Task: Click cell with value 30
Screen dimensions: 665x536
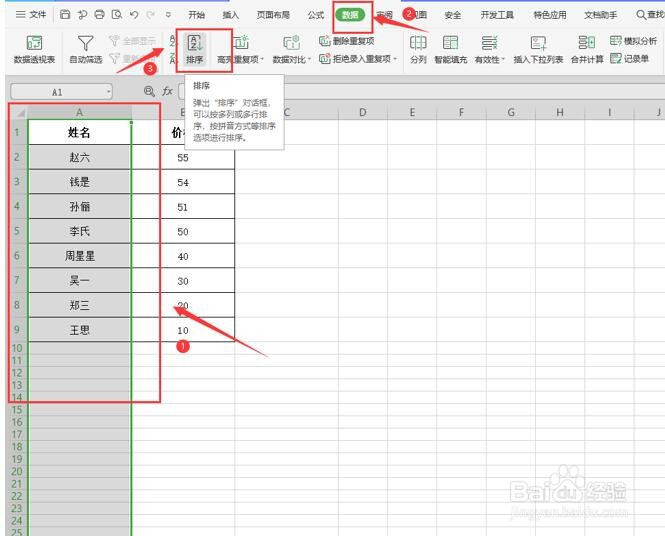Action: pos(183,281)
